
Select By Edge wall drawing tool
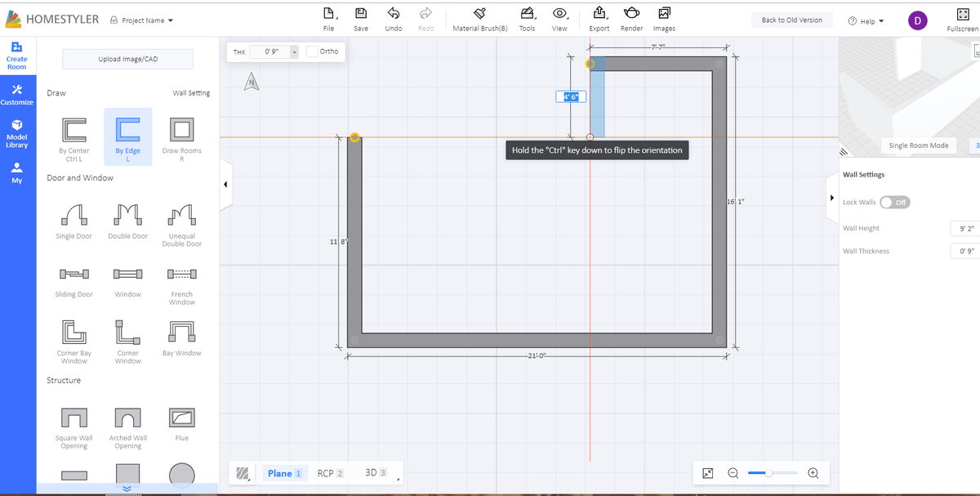point(127,137)
